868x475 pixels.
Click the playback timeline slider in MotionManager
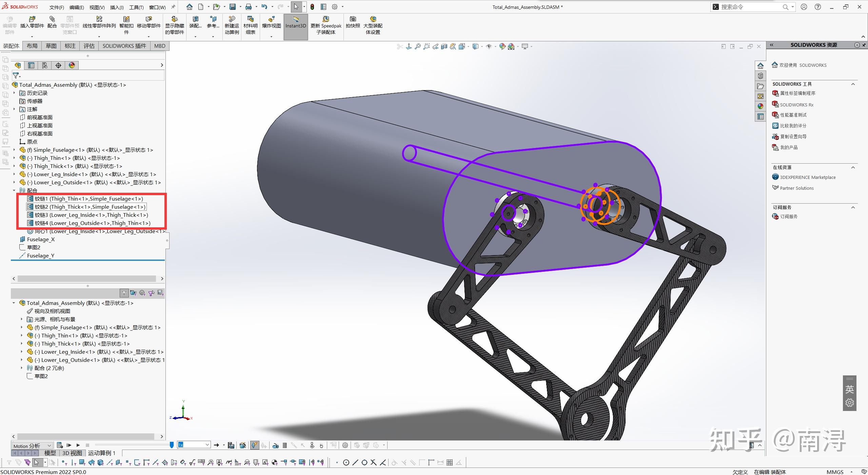pyautogui.click(x=172, y=445)
